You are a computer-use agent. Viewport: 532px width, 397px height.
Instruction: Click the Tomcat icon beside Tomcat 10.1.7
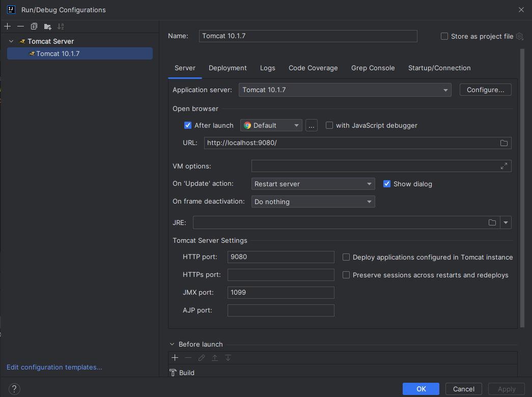pos(32,53)
